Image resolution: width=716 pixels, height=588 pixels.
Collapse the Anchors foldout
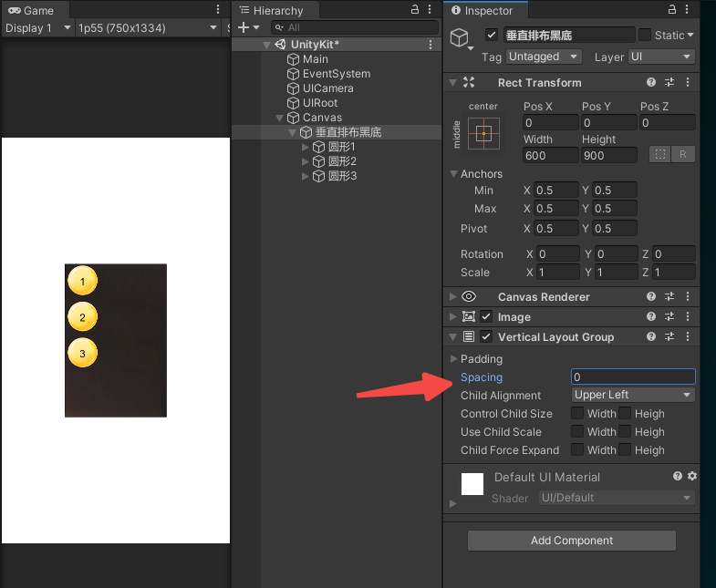tap(453, 174)
